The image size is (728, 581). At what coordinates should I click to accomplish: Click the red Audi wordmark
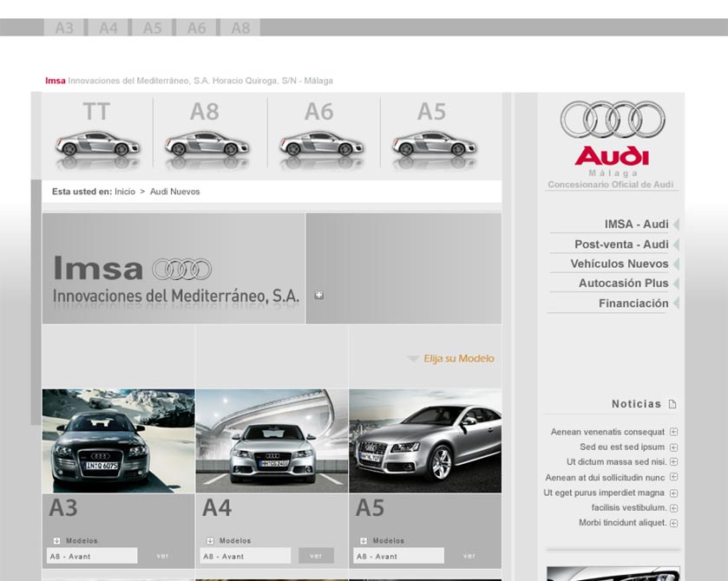(x=612, y=156)
